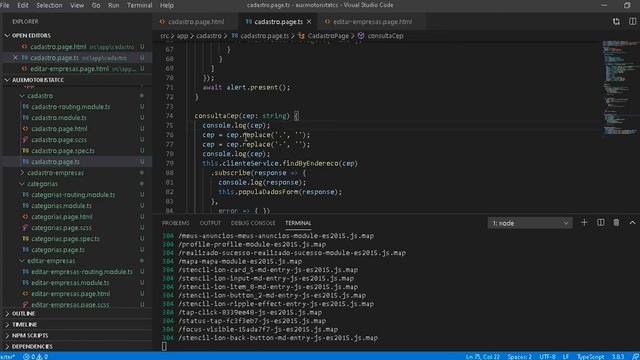Open categorias.module.ts file
The width and height of the screenshot is (640, 360).
click(x=61, y=206)
